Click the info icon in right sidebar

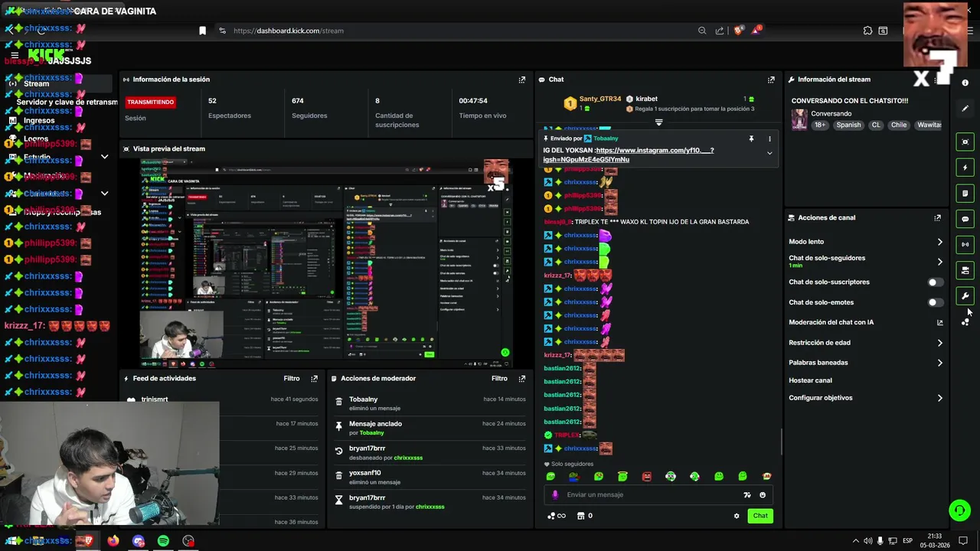pyautogui.click(x=965, y=83)
